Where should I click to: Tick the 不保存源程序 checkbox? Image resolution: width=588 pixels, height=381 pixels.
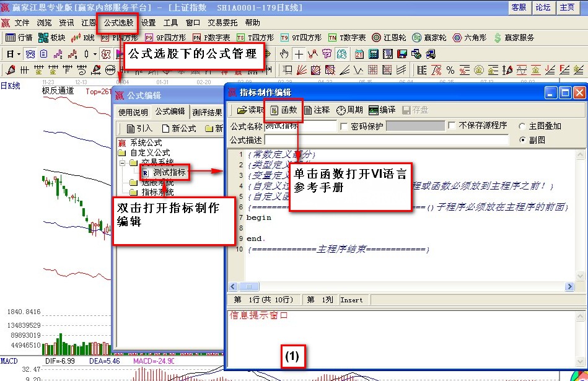tap(452, 126)
